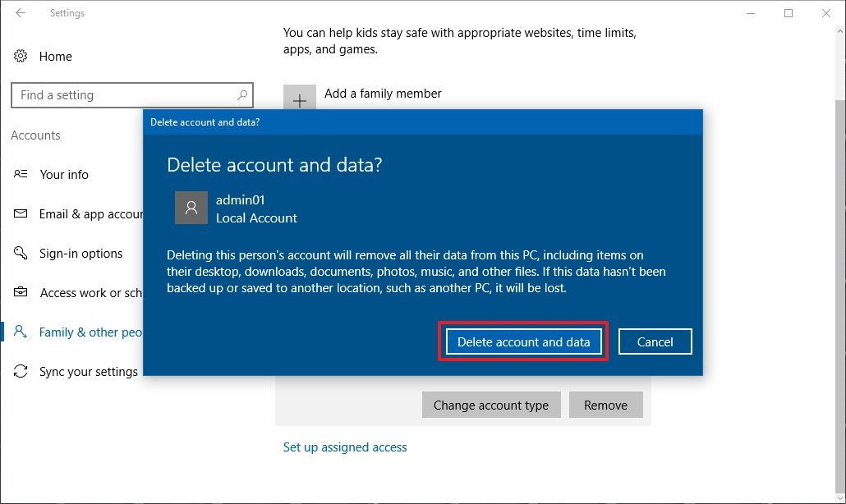Open Sync your settings via sync icon
The height and width of the screenshot is (504, 846).
21,371
